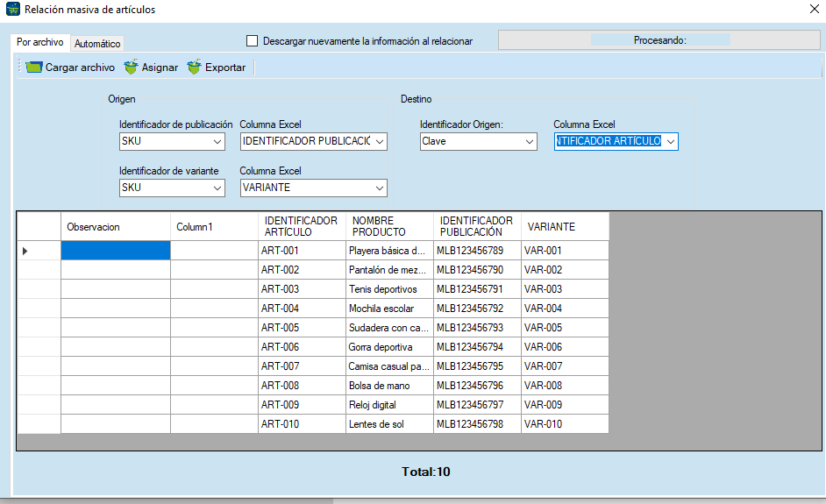This screenshot has height=504, width=826.
Task: Click the NOMBRE PRODUCTO column header
Action: tap(390, 227)
